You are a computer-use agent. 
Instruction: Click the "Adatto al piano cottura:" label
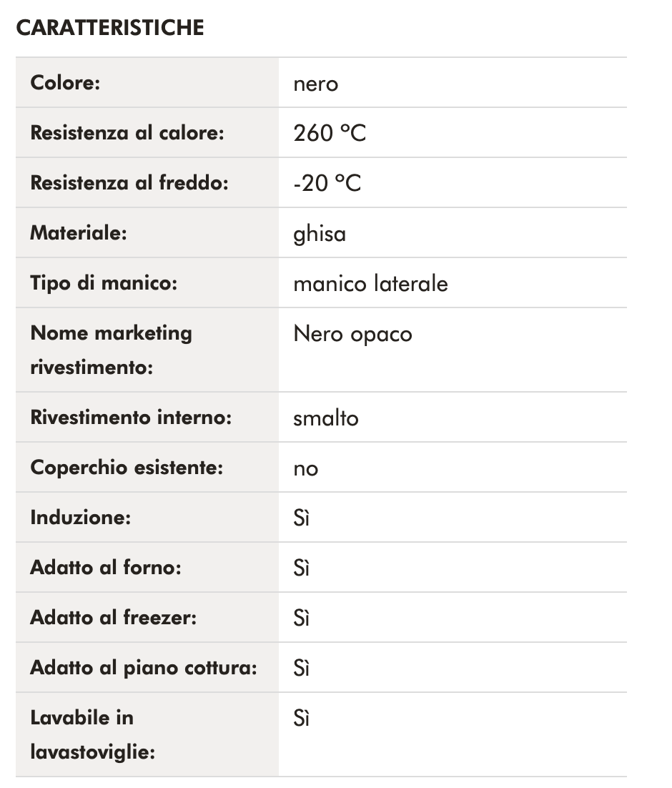pos(143,668)
